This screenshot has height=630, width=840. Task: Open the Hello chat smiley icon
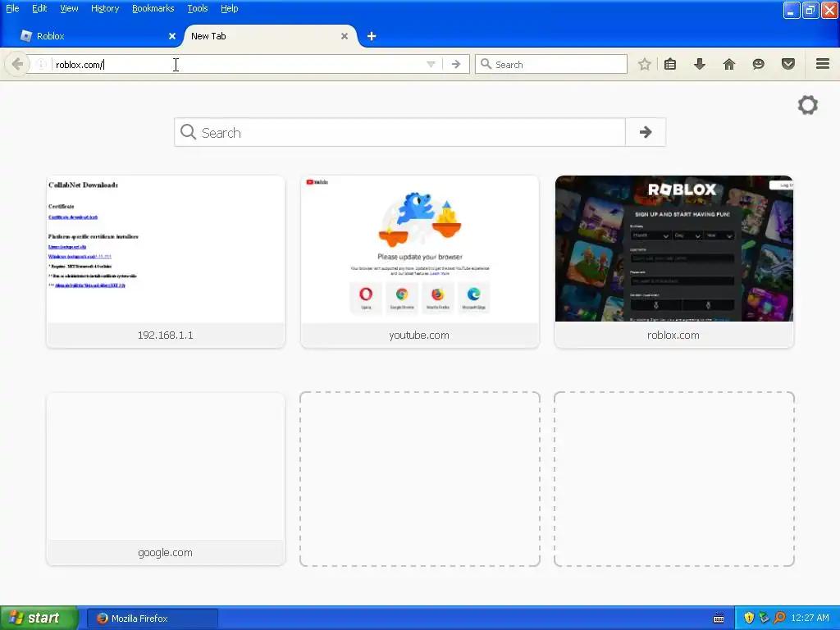(x=759, y=64)
